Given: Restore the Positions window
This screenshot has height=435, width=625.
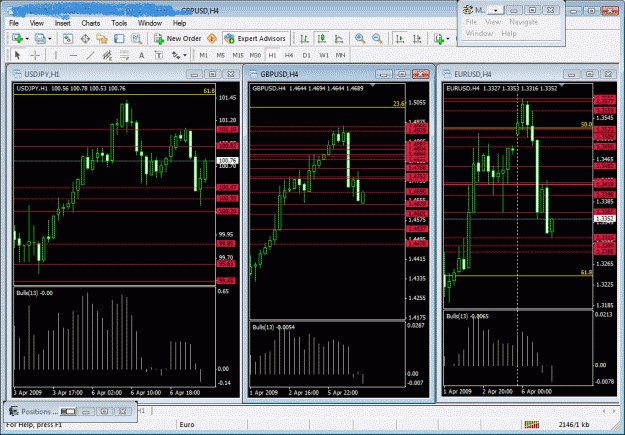Looking at the screenshot, I should coord(104,411).
